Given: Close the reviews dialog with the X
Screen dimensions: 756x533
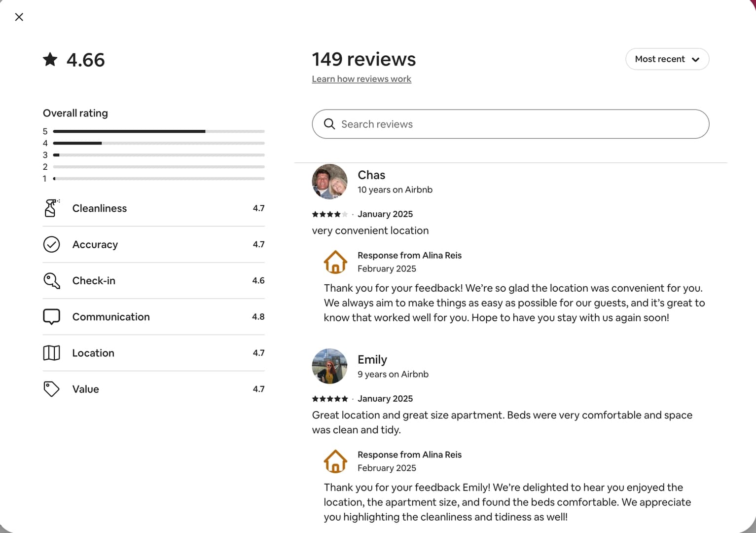Looking at the screenshot, I should pyautogui.click(x=19, y=17).
